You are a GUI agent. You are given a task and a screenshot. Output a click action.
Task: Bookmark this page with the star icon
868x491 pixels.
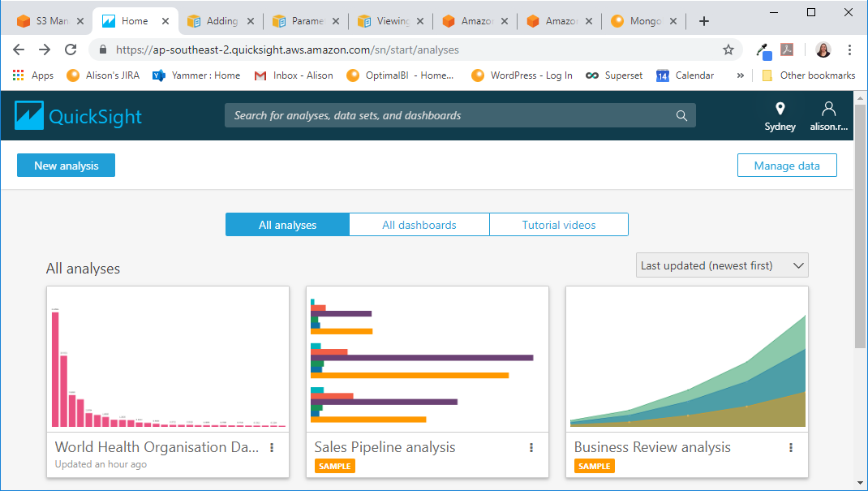pyautogui.click(x=728, y=50)
